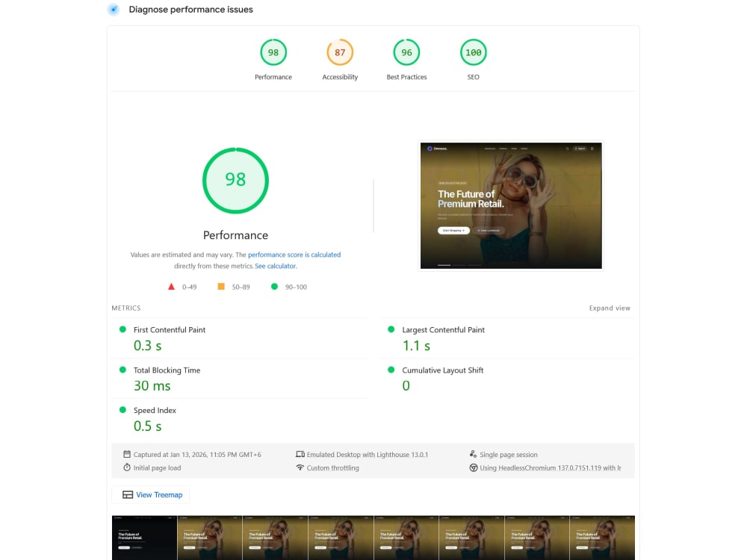Select the Best Practices category label
This screenshot has height=560, width=747.
click(x=406, y=77)
